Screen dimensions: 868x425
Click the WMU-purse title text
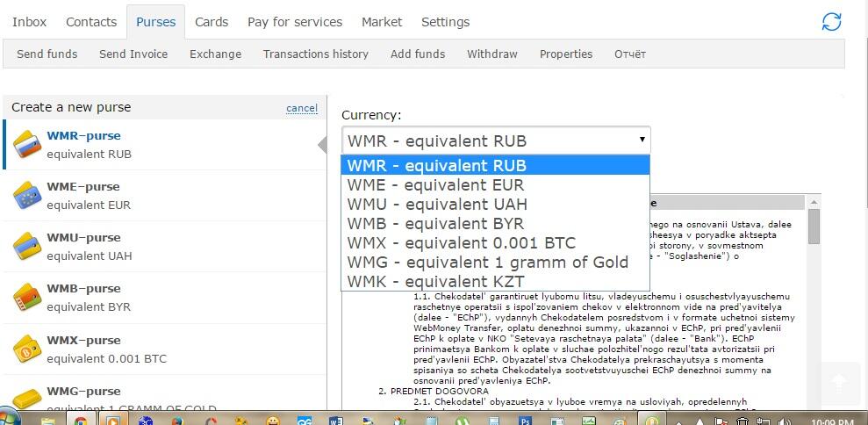(83, 238)
